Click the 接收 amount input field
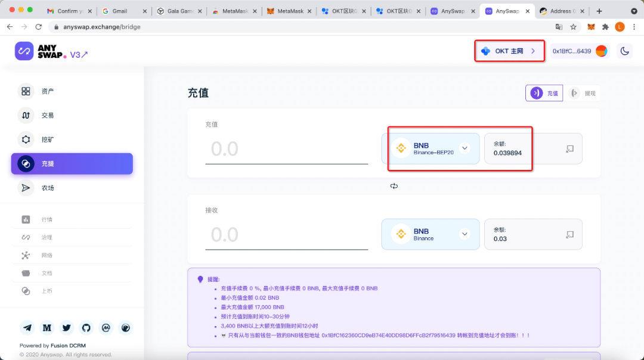The height and width of the screenshot is (360, 644). click(287, 234)
